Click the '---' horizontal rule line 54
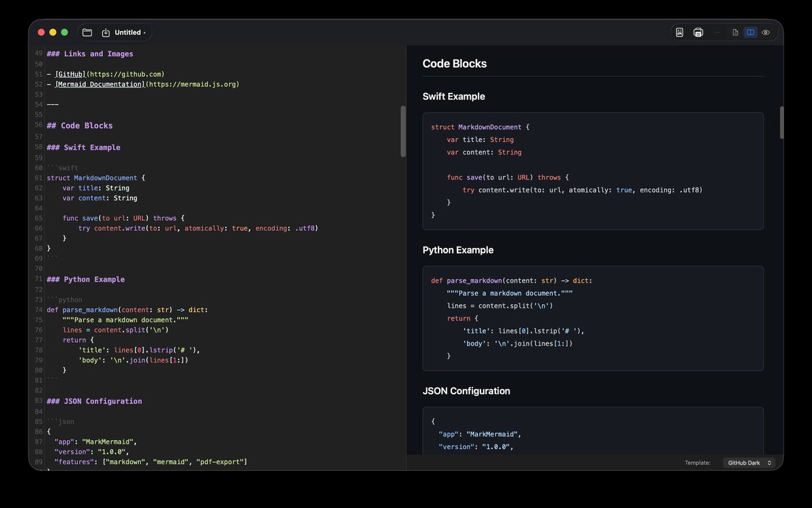 click(53, 104)
